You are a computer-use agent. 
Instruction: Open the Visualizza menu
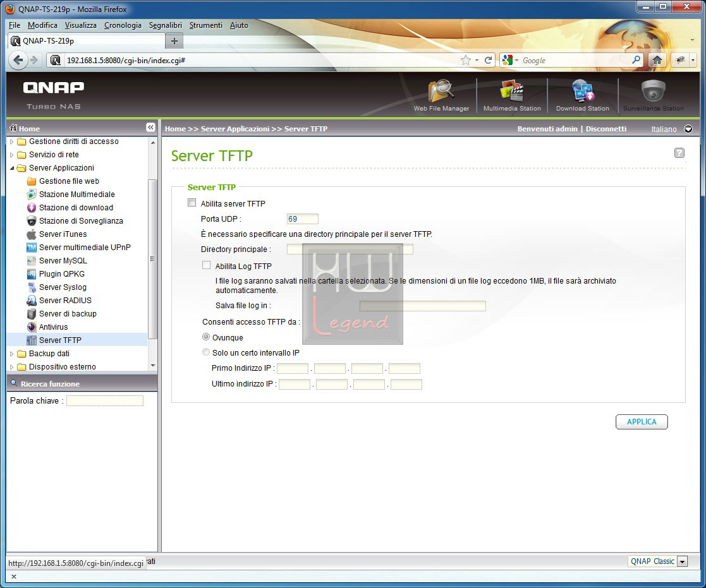click(x=81, y=25)
